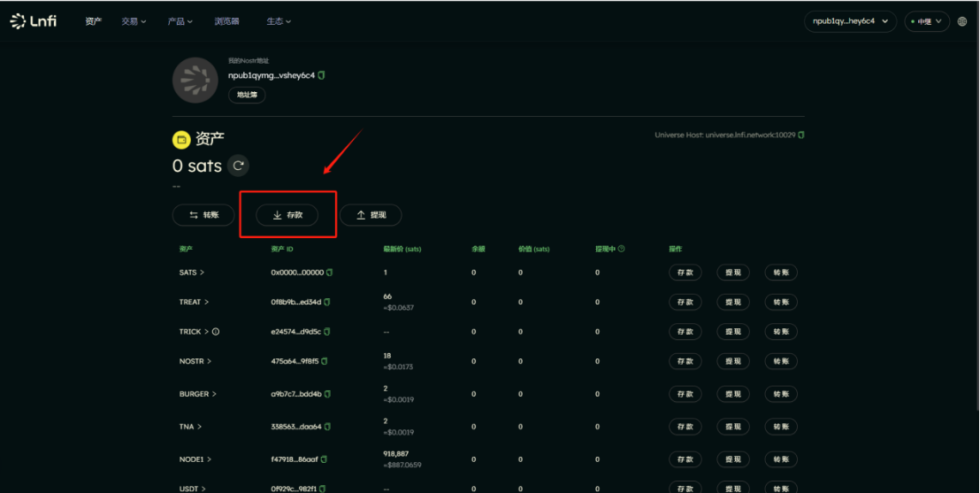Copy BURGER asset ID a9b7c7...bdd4b
The width and height of the screenshot is (980, 493).
point(327,394)
